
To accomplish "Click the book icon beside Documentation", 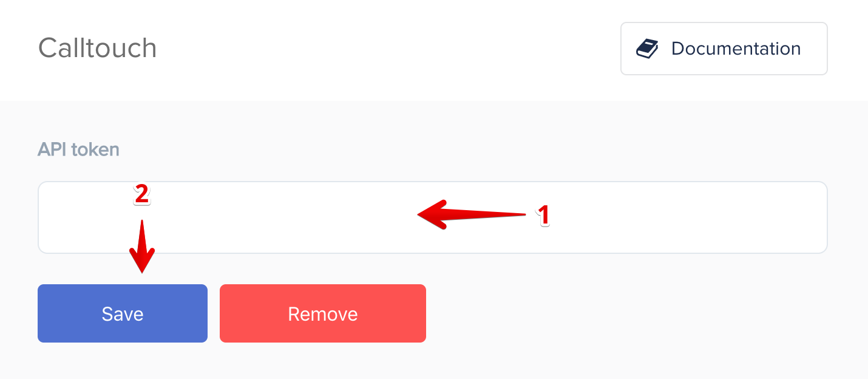I will pos(647,49).
